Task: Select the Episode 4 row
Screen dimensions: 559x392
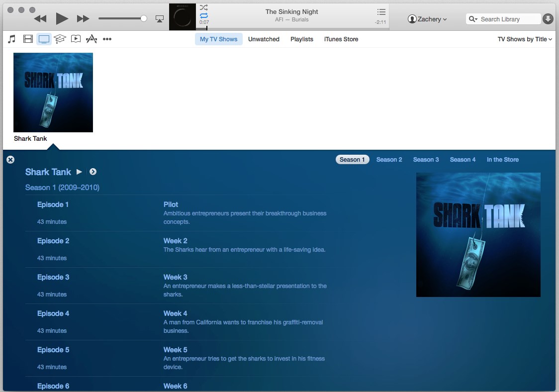Action: pos(182,322)
